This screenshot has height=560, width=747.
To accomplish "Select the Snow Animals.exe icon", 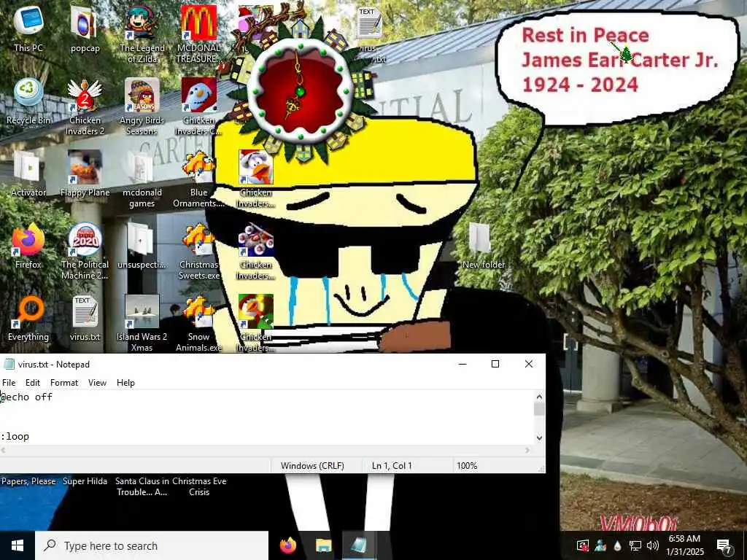I will point(198,323).
